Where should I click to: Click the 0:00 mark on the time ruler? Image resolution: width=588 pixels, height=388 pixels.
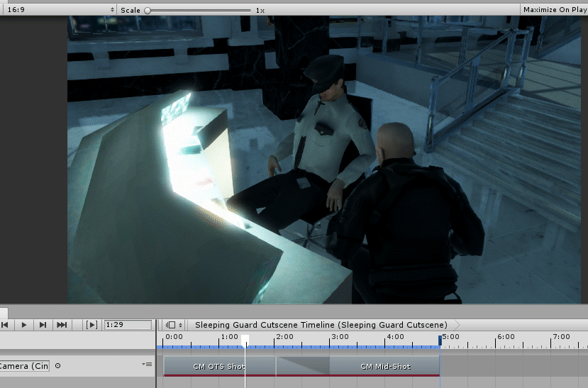point(174,337)
